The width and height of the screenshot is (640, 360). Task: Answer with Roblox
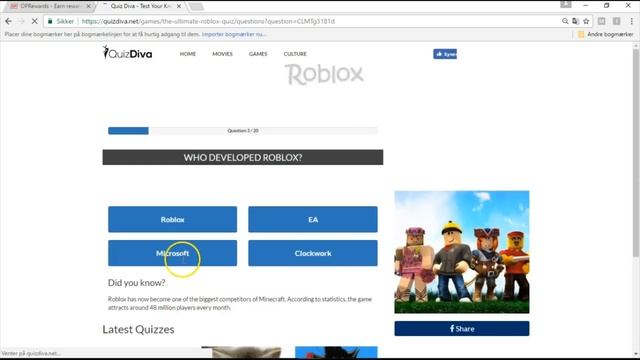pyautogui.click(x=172, y=219)
